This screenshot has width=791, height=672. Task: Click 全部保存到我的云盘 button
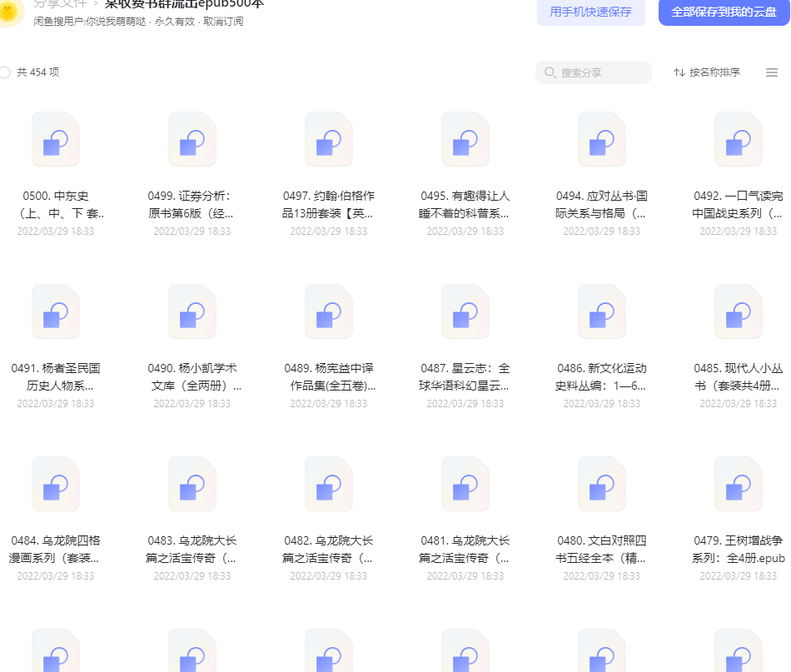click(x=724, y=12)
